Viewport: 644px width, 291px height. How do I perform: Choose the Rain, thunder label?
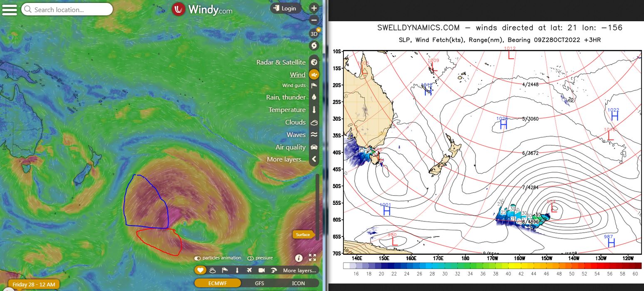pyautogui.click(x=286, y=97)
